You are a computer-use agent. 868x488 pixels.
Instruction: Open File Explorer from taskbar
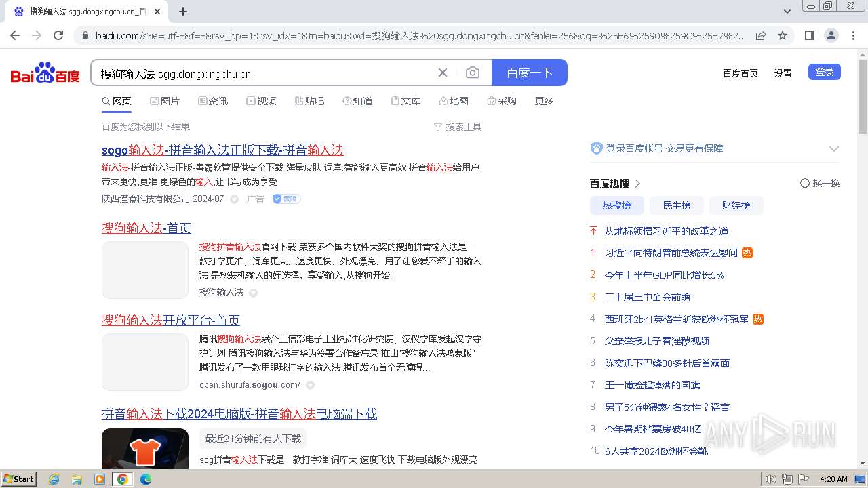(77, 479)
